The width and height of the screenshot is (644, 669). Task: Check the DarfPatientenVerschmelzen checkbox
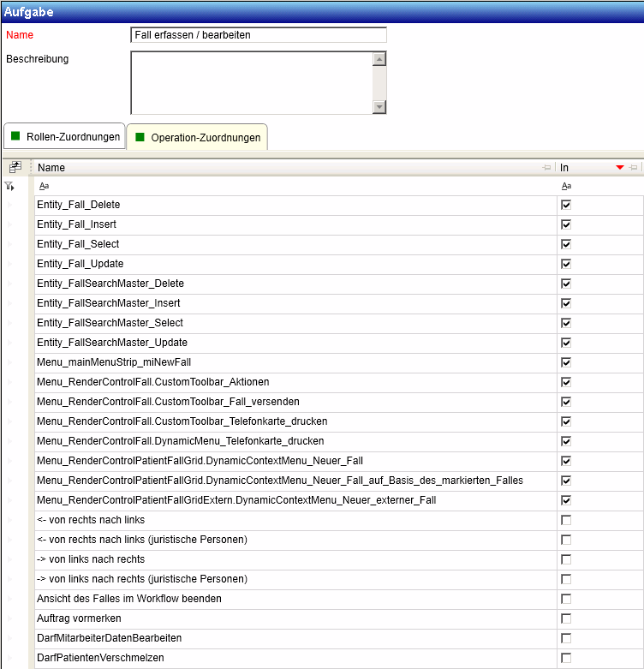[x=566, y=658]
